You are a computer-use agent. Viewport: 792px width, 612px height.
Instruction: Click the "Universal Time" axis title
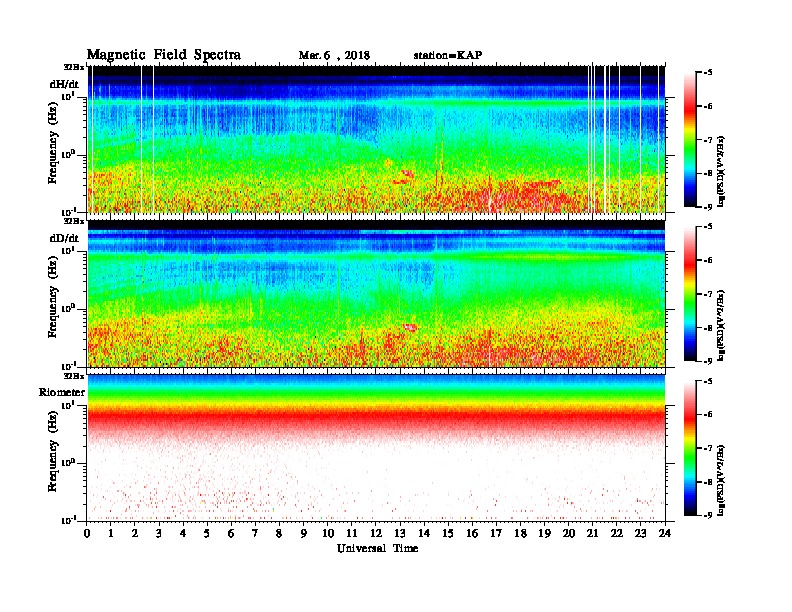point(377,548)
